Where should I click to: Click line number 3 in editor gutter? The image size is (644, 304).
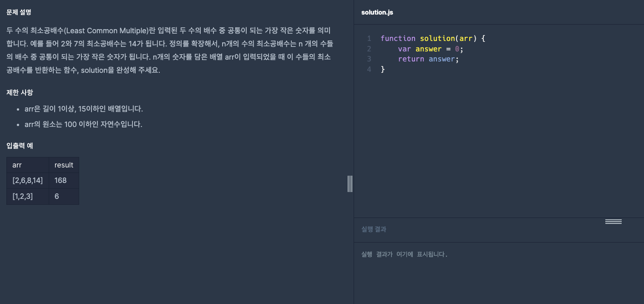(x=369, y=59)
